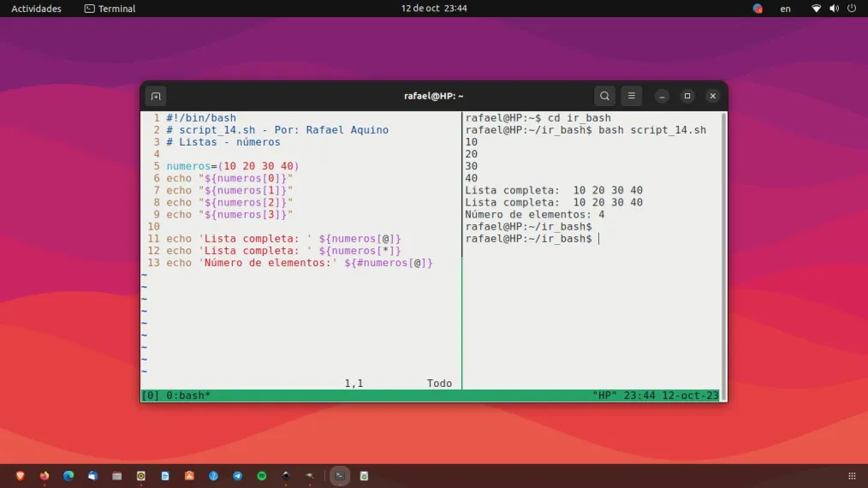Click the vim shebang line #!/bin/bash
Viewport: 868px width, 488px height.
pyautogui.click(x=201, y=118)
